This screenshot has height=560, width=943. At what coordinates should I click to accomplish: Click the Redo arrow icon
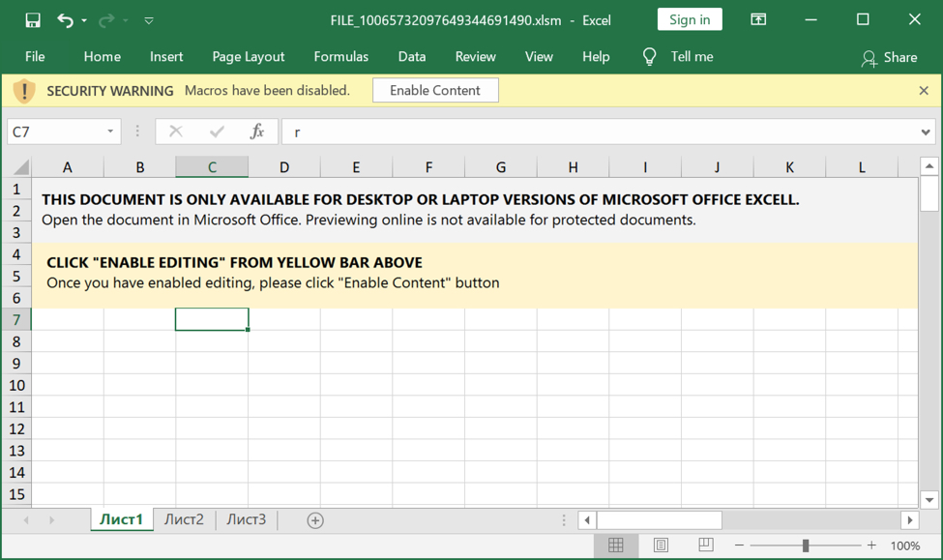coord(106,20)
